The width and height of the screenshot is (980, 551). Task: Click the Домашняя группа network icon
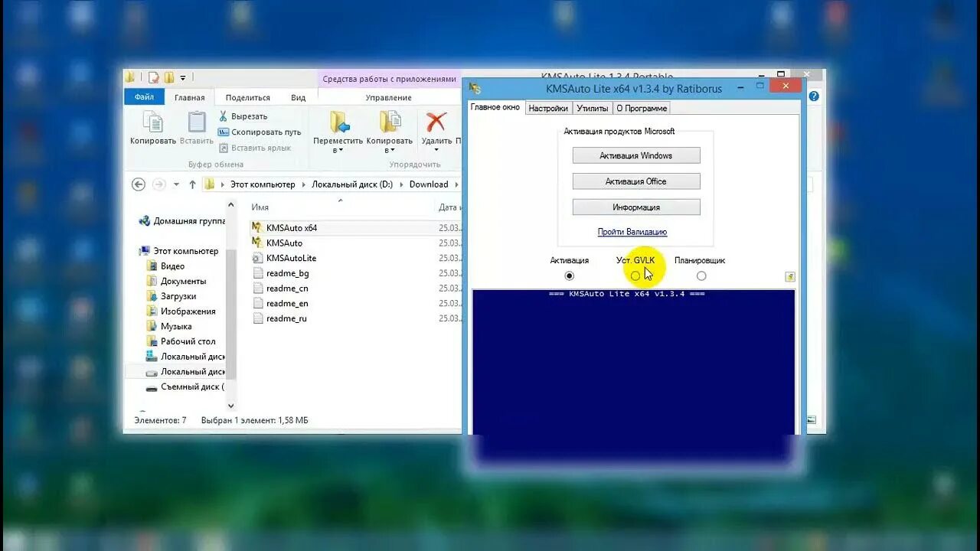click(x=144, y=221)
